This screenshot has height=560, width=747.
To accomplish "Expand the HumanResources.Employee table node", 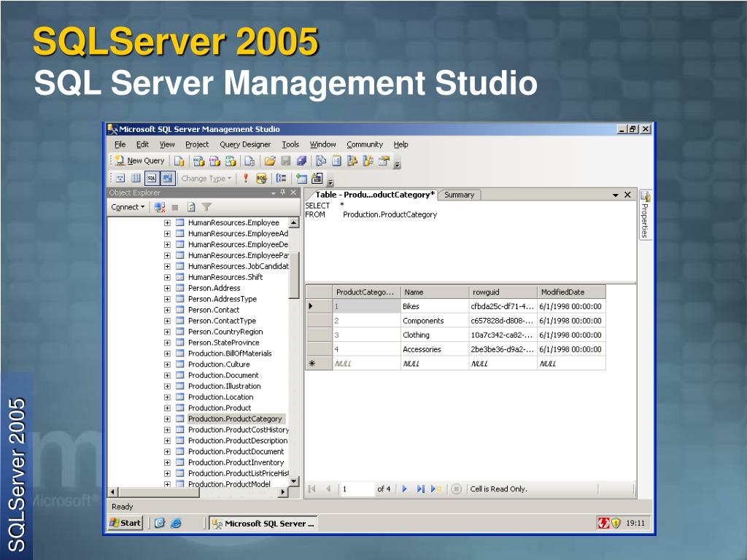I will [x=167, y=222].
